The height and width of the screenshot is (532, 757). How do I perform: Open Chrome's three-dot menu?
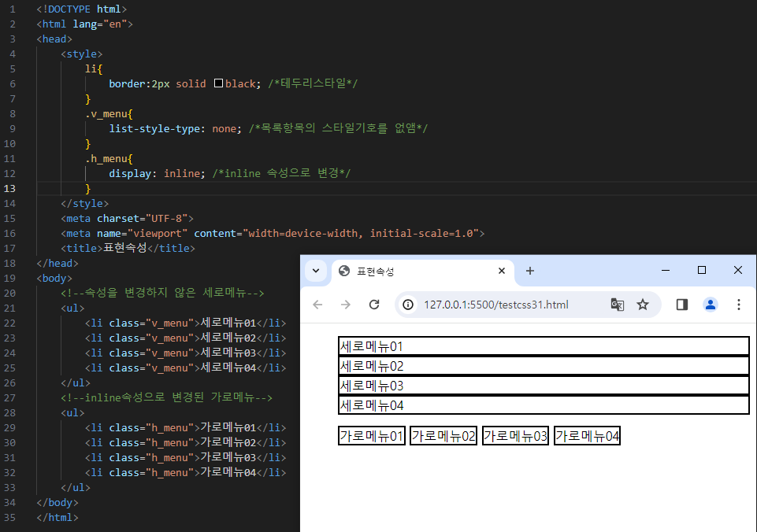pos(739,305)
